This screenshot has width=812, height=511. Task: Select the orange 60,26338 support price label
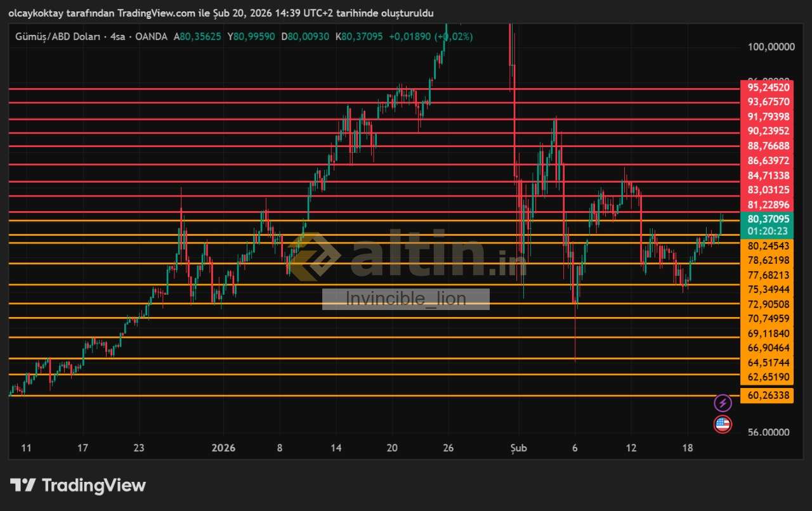coord(768,396)
